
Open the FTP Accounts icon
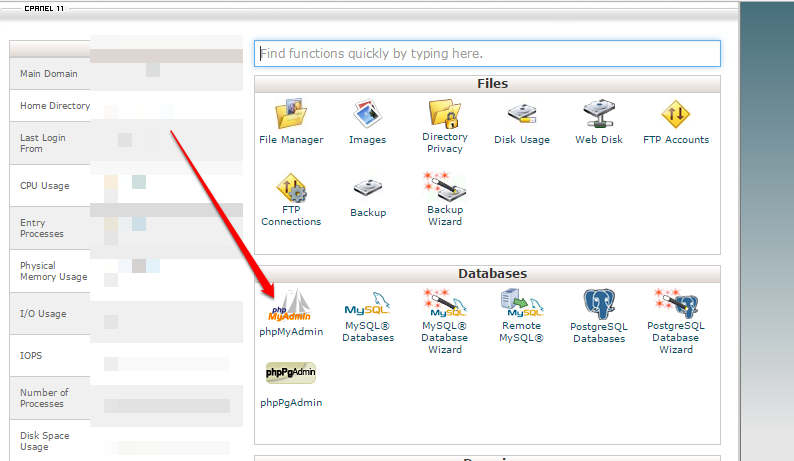pos(676,114)
